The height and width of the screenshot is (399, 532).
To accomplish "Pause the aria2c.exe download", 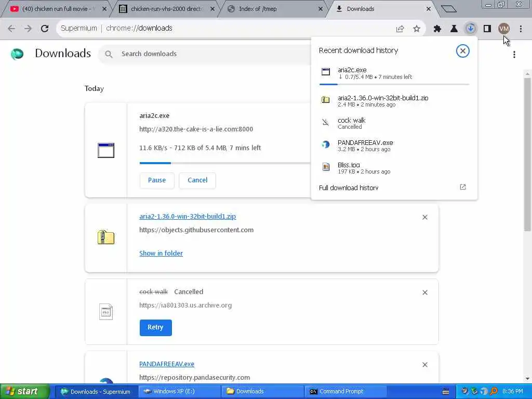I will tap(157, 180).
